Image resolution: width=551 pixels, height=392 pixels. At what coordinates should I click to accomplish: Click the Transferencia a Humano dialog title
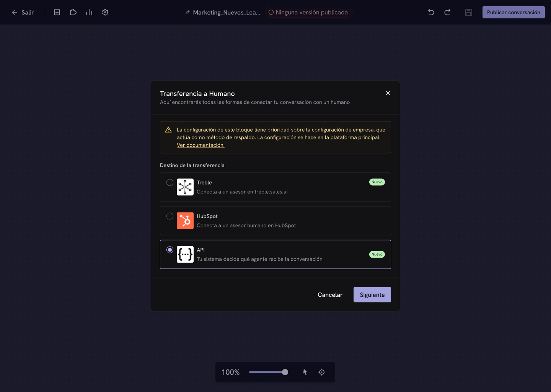pos(197,94)
